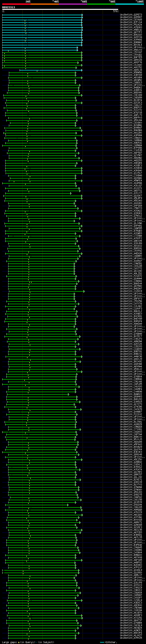Select UniRef100_Q1JVN6 label
This screenshot has width=146, height=644.
pos(131,223)
